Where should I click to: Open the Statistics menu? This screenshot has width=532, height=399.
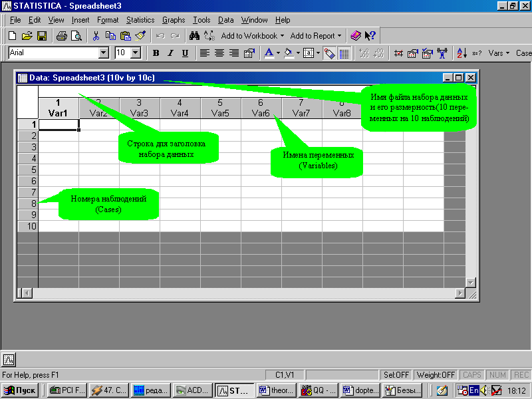coord(140,20)
